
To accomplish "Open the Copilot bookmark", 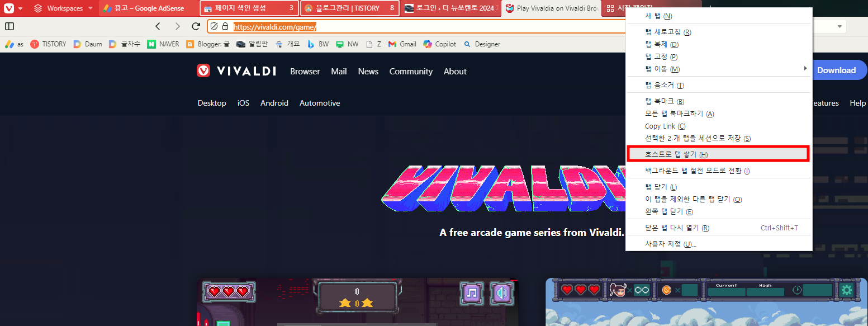I will click(x=440, y=44).
